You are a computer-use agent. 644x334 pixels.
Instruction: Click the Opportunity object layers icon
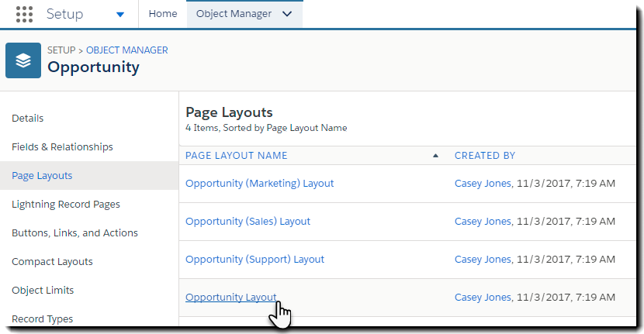click(23, 60)
